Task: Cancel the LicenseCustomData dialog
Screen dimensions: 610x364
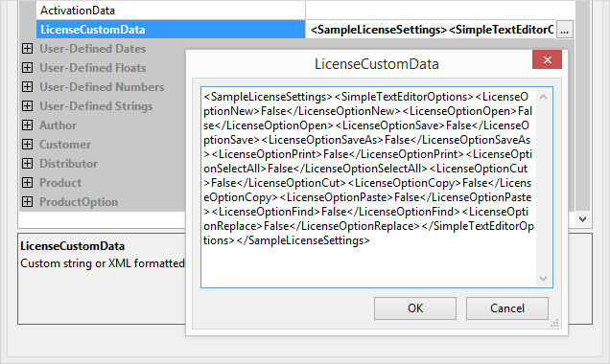Action: point(507,308)
